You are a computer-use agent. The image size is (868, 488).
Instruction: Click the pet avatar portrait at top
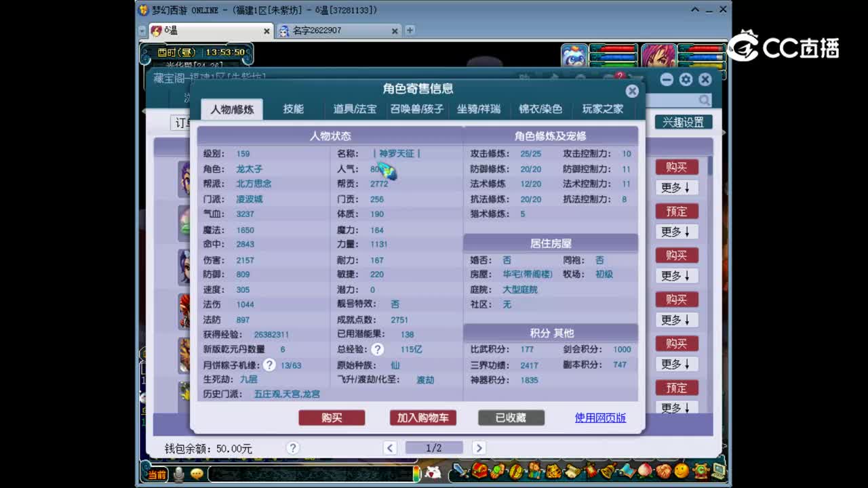tap(574, 56)
